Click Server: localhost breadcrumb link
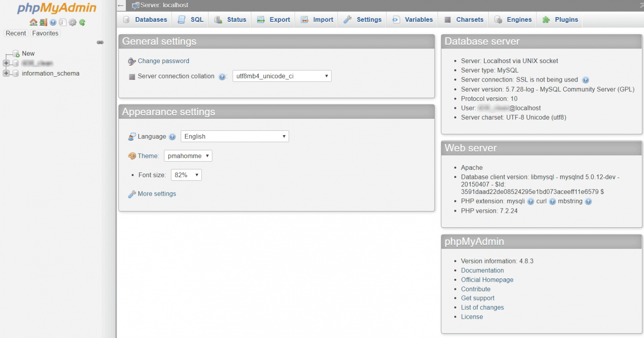This screenshot has height=338, width=644. [164, 6]
